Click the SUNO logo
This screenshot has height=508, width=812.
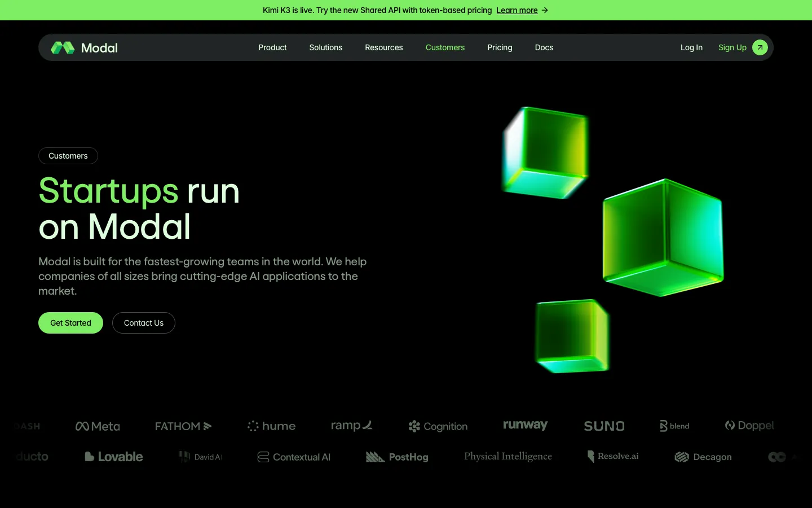604,426
